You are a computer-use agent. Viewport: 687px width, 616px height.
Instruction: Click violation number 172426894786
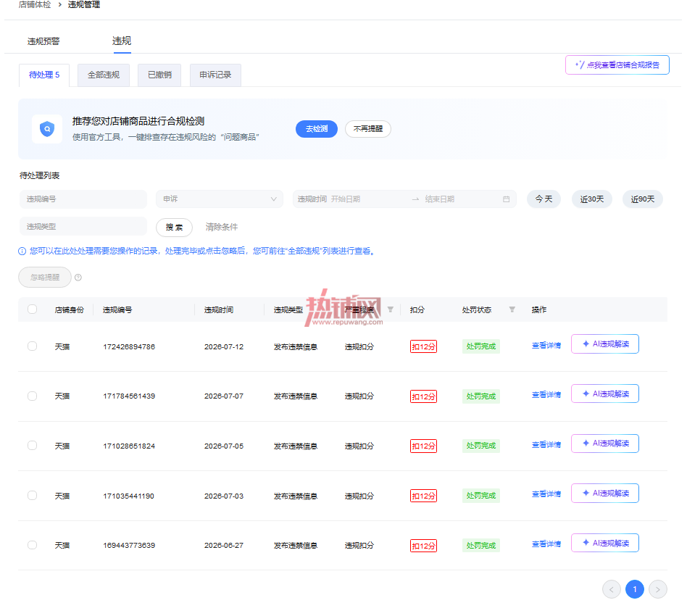click(129, 346)
